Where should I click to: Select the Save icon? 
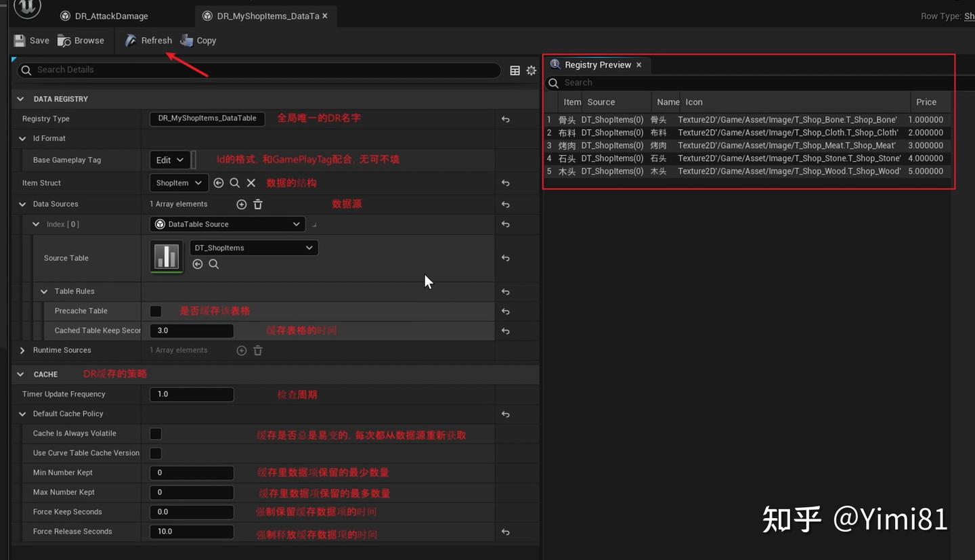point(19,40)
